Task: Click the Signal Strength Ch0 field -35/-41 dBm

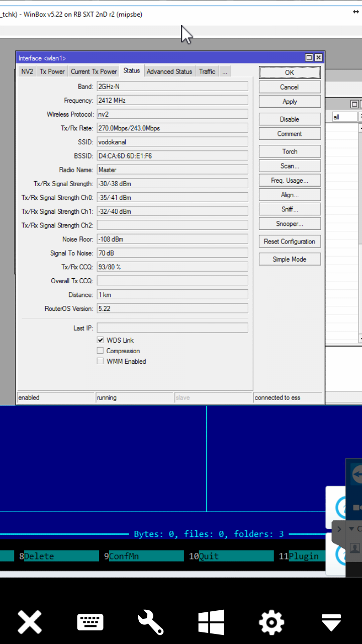Action: (172, 197)
